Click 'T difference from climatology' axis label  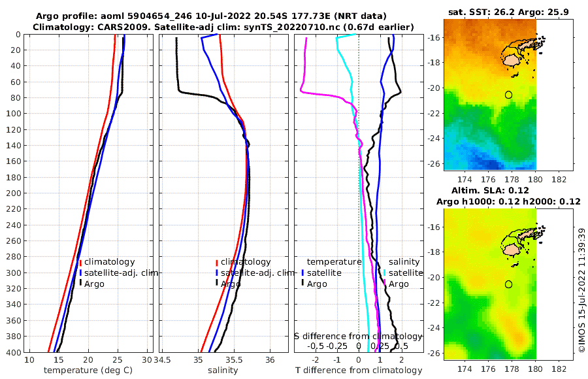pyautogui.click(x=359, y=371)
